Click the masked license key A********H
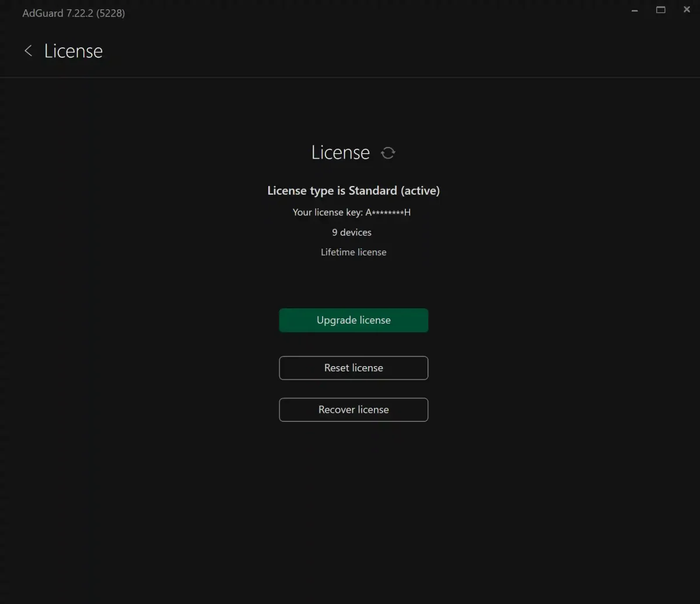Screen dimensions: 700x604 tap(388, 212)
